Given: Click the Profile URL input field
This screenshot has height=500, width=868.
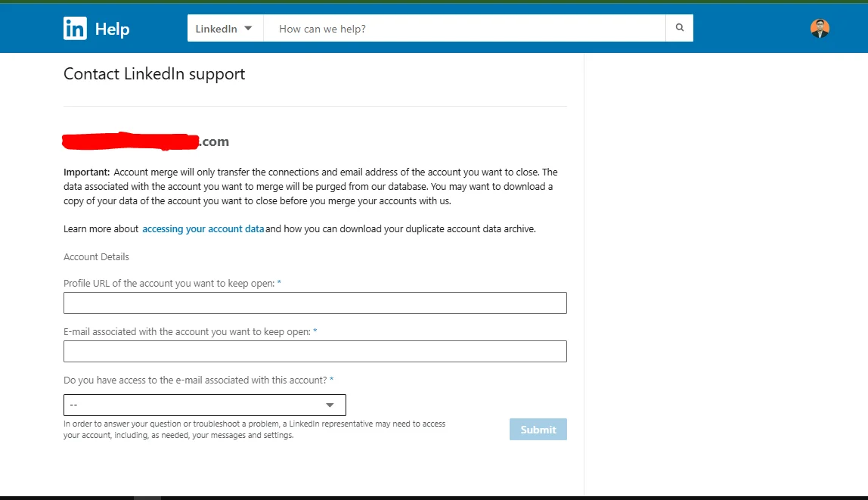Looking at the screenshot, I should (315, 303).
